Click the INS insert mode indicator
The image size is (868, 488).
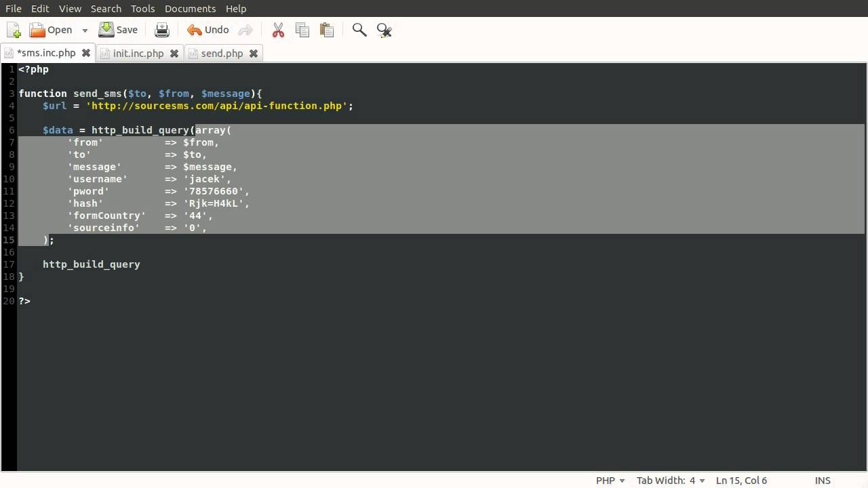pos(823,480)
